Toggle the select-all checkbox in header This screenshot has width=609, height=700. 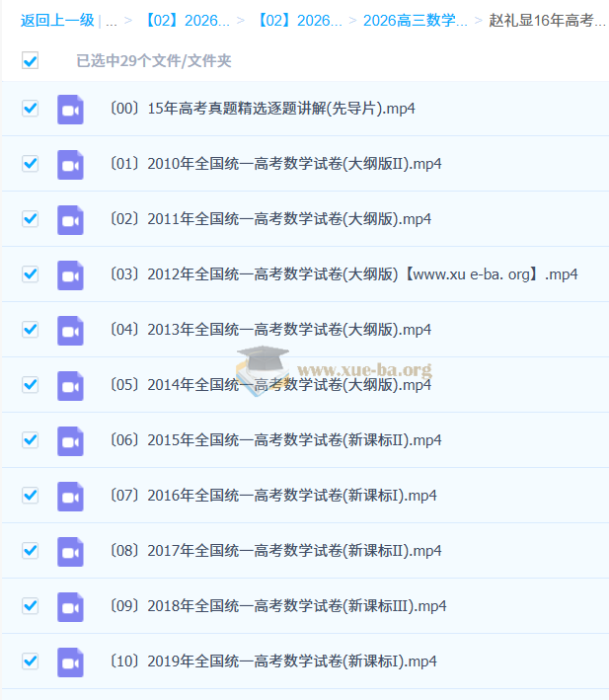[30, 60]
